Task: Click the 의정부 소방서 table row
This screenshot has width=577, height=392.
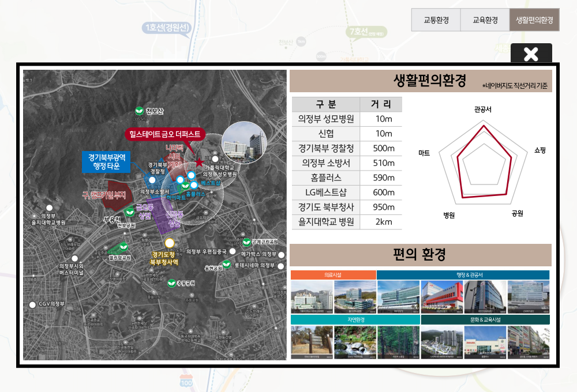Action: [x=347, y=163]
